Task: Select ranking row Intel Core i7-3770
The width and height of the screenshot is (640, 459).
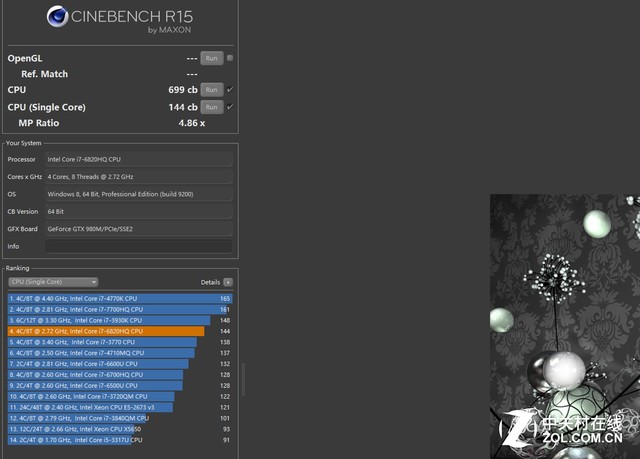Action: click(x=120, y=342)
